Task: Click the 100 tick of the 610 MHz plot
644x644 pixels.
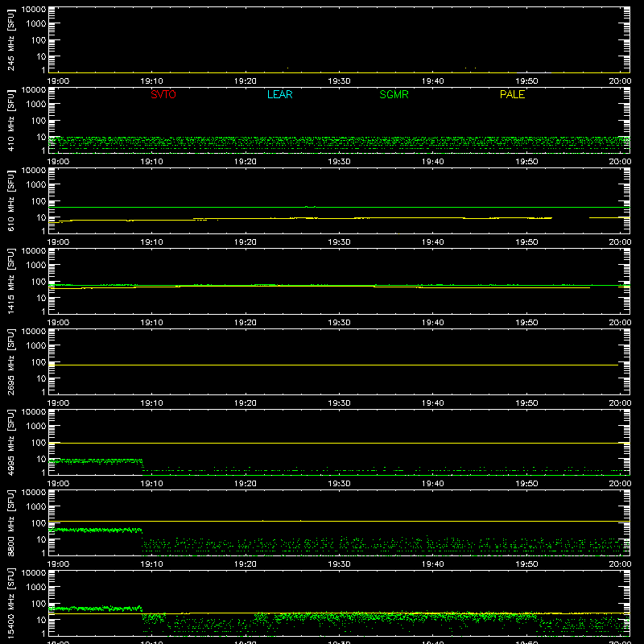Action: [x=39, y=201]
